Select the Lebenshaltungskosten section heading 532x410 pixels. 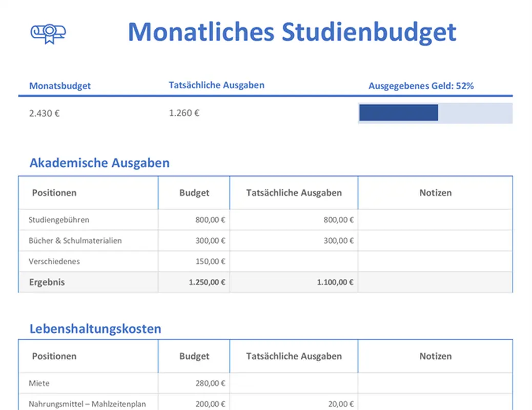click(x=94, y=329)
